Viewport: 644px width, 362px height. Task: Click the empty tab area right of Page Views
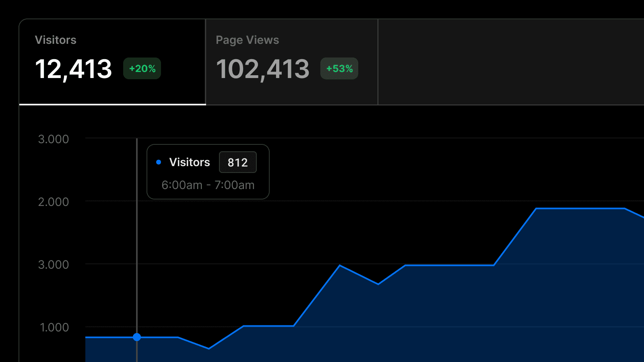pos(510,62)
